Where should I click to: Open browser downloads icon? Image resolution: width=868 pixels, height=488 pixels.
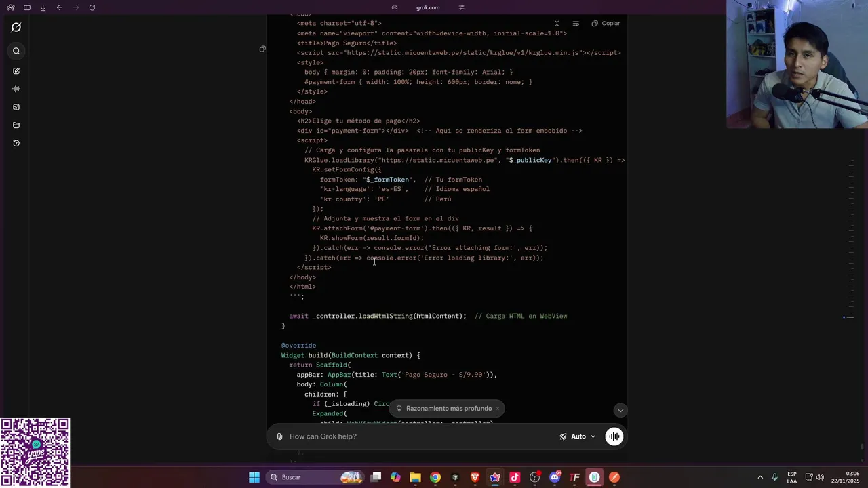43,7
